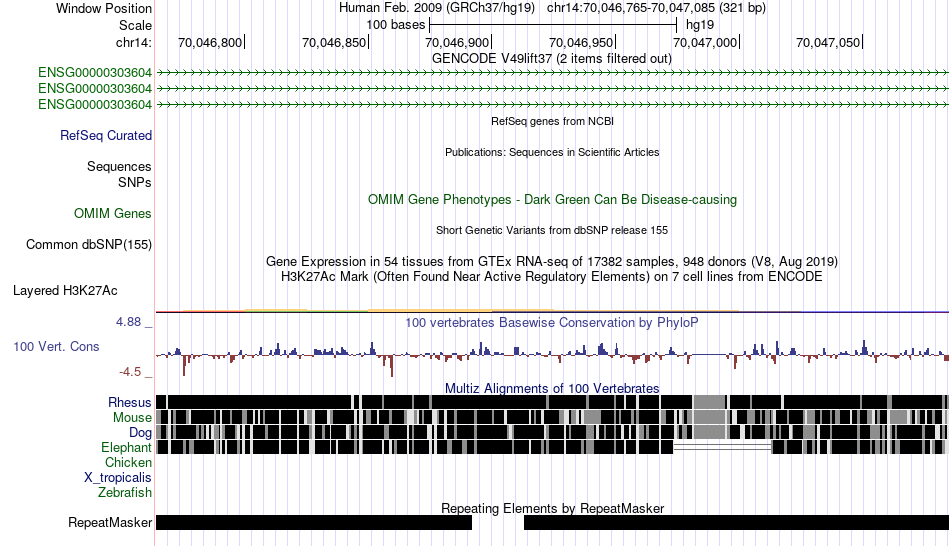Click the Scale label

[x=135, y=25]
